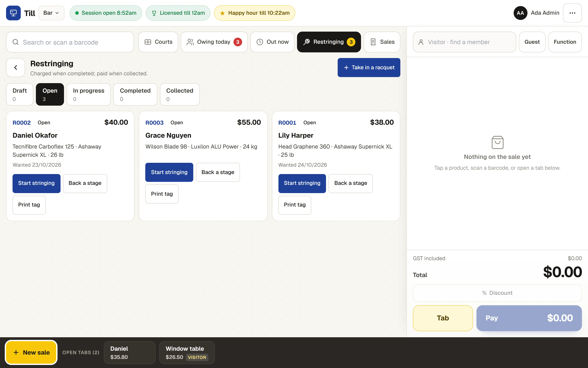This screenshot has height=368, width=588.
Task: Filter by Completed stage
Action: point(135,94)
